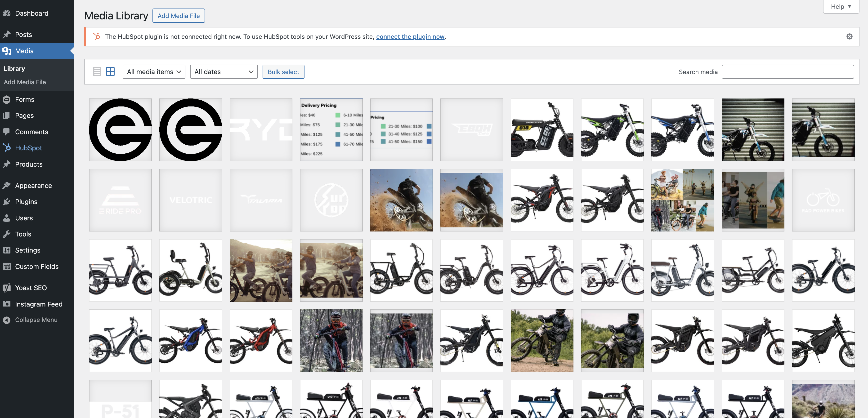Open the All media items filter dropdown

click(154, 71)
